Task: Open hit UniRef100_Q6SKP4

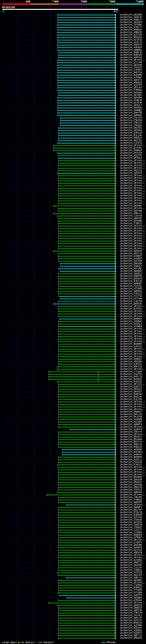Action: tap(131, 22)
